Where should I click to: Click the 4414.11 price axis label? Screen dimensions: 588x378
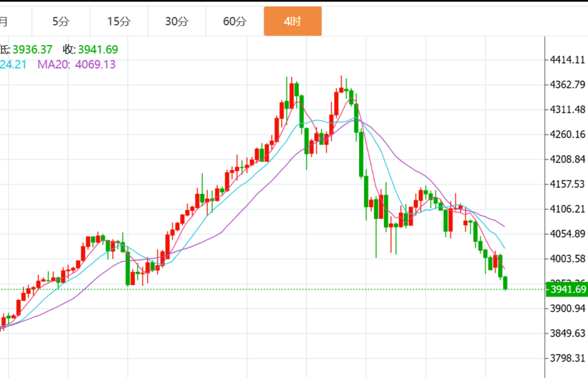[x=568, y=60]
